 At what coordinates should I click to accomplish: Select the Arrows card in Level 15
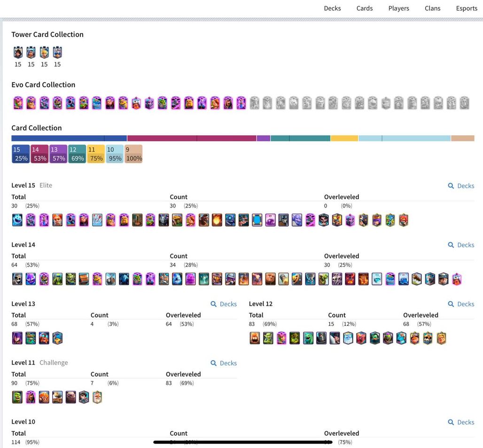click(x=97, y=220)
